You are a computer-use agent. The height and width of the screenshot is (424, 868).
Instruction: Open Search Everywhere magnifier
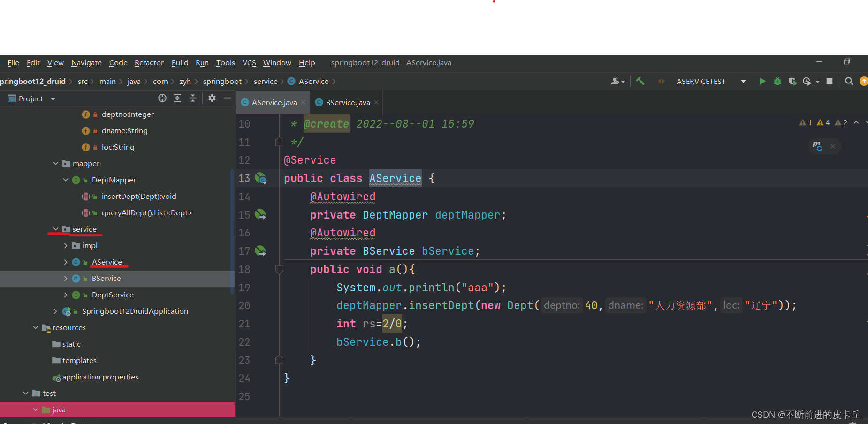(849, 81)
